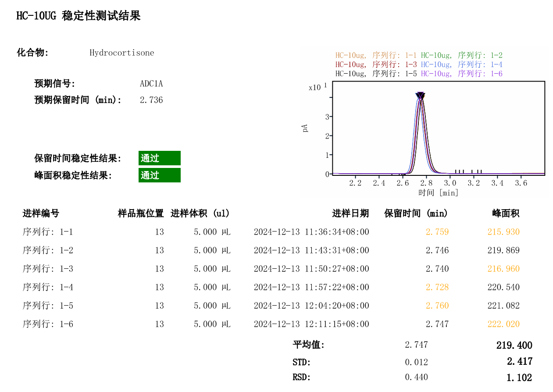Image resolution: width=553 pixels, height=392 pixels.
Task: Click the retention time STD value '0.012'
Action: coord(416,362)
